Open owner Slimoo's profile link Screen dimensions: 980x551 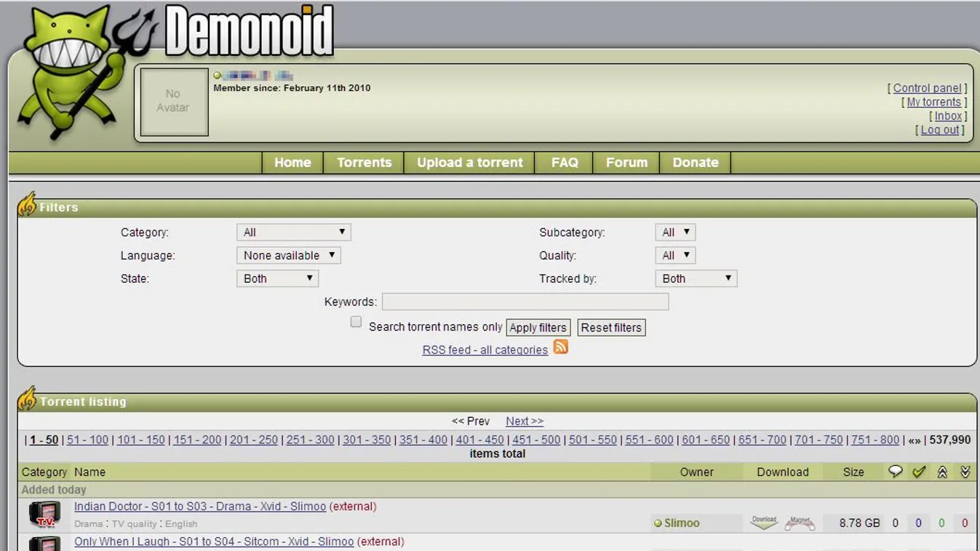click(x=682, y=523)
